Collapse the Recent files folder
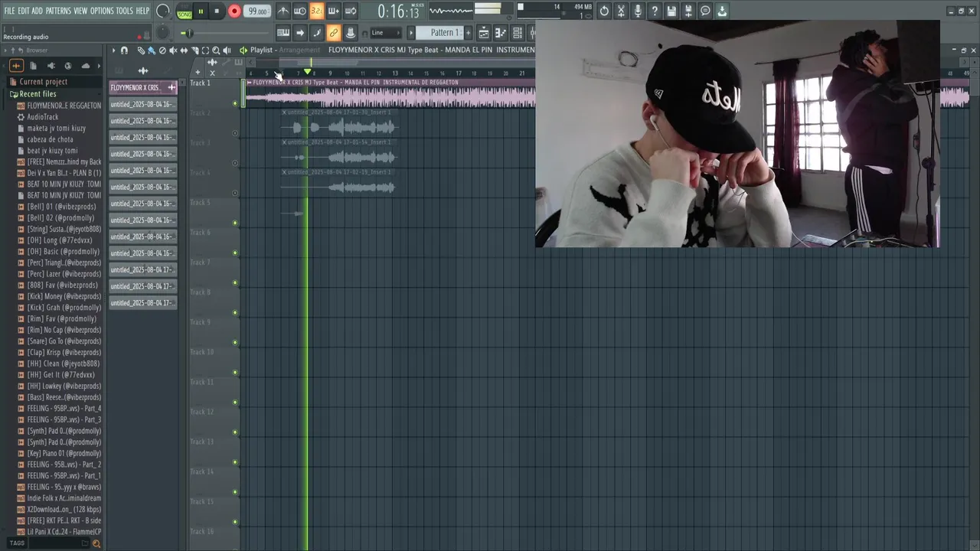 click(x=38, y=93)
